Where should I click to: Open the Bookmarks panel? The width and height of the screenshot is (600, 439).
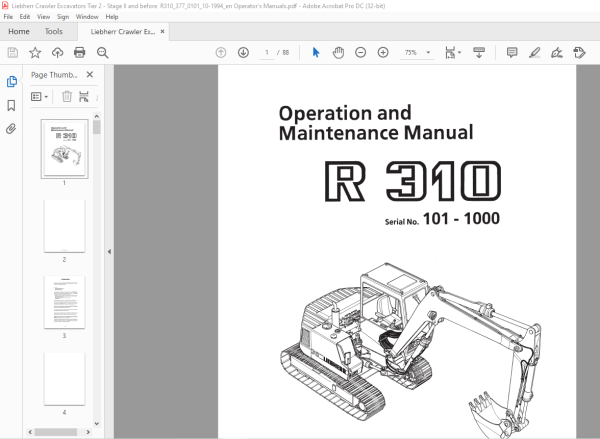click(x=11, y=105)
